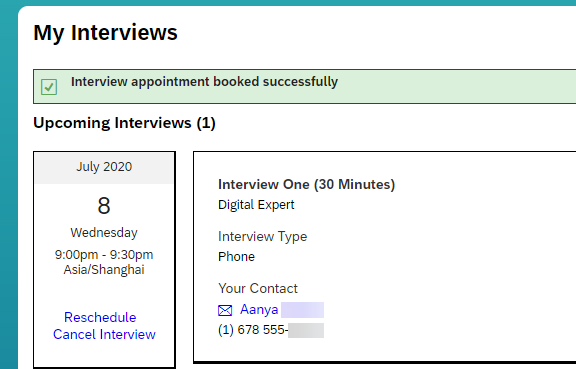The image size is (576, 369).
Task: Click the green success checkmark icon
Action: (x=49, y=87)
